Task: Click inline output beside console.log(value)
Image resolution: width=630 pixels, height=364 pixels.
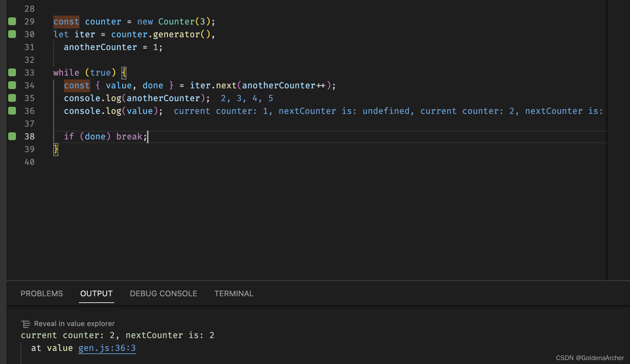Action: 389,111
